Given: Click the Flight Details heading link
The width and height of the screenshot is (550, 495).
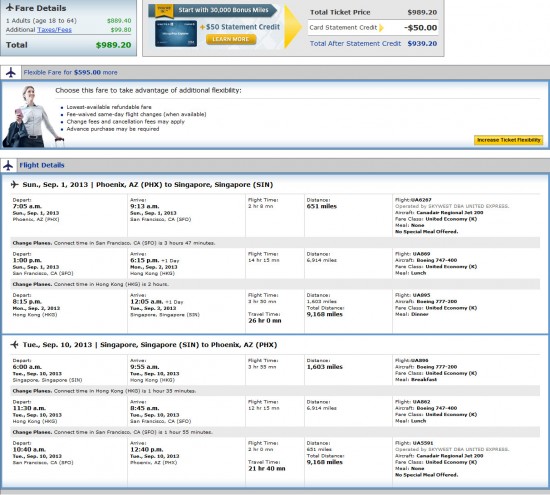Looking at the screenshot, I should 42,165.
